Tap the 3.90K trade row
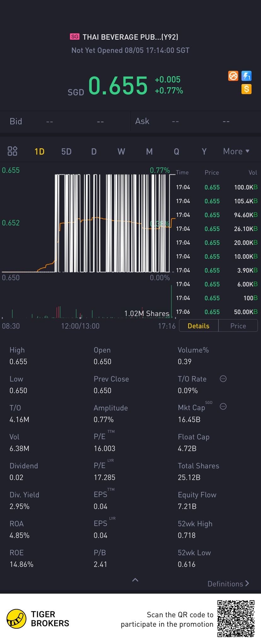Viewport: 261px width, 644px height. click(217, 270)
